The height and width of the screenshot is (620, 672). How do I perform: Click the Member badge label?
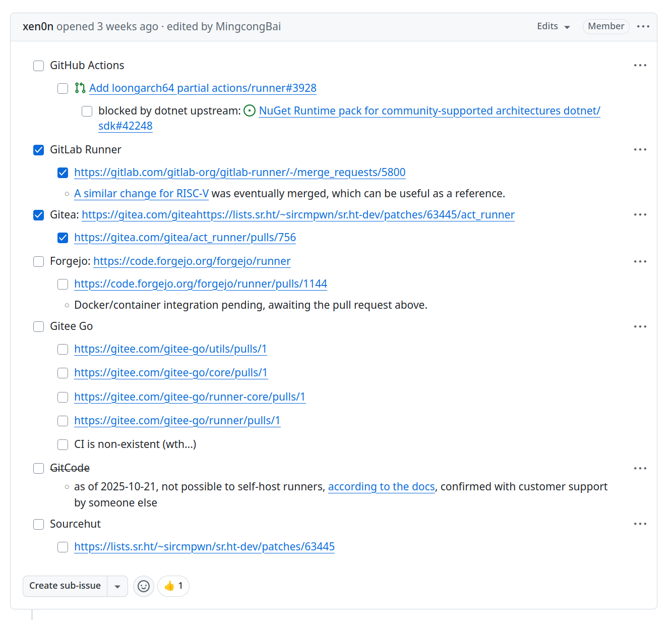[x=605, y=26]
